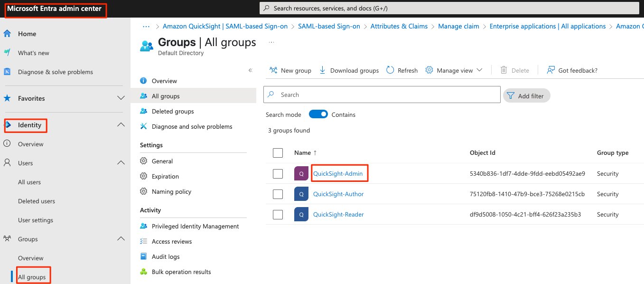
Task: Check the QuickSight-Admin row checkbox
Action: 278,174
